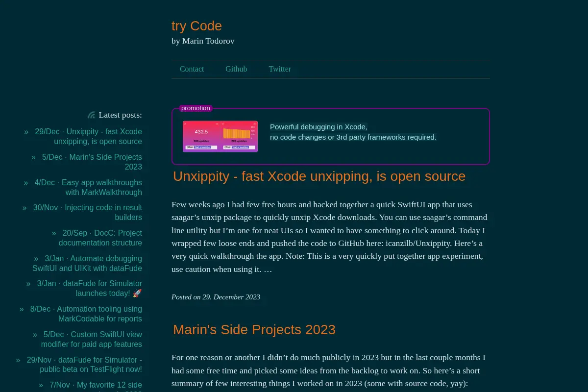This screenshot has width=588, height=392.
Task: Open the Contact menu item
Action: tap(192, 69)
